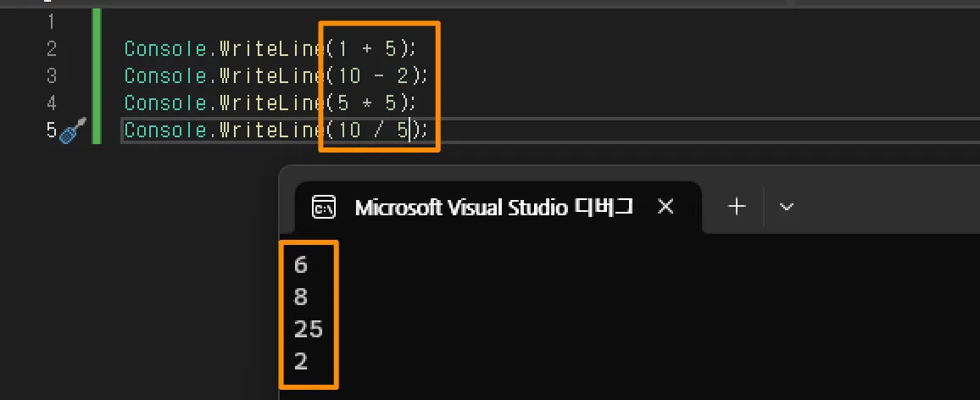Click the terminal icon in the console tab

324,207
